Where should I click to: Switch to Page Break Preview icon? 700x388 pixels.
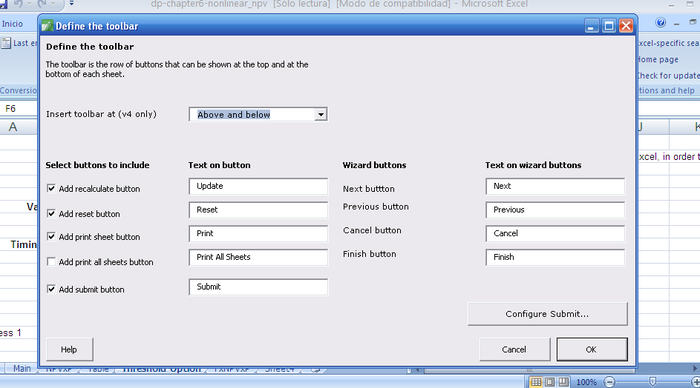pyautogui.click(x=564, y=382)
